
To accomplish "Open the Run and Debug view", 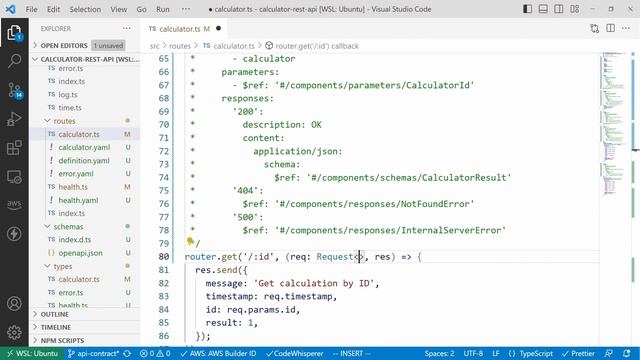I will click(14, 119).
